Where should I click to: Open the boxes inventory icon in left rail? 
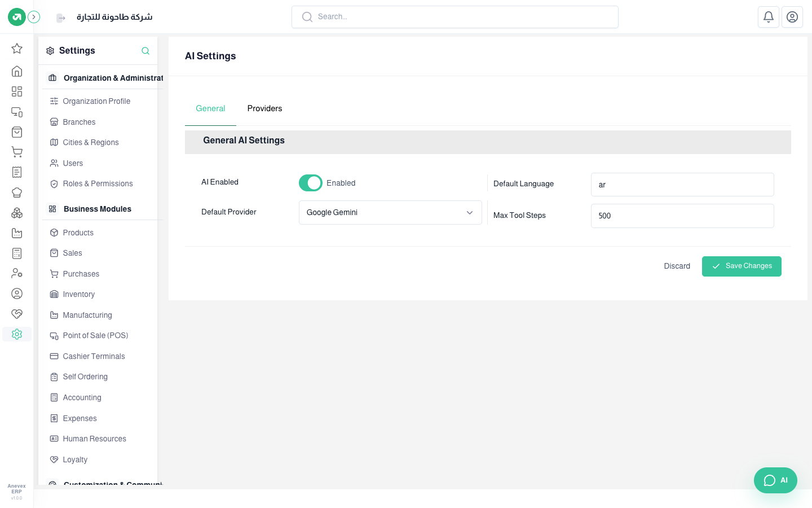click(x=17, y=213)
